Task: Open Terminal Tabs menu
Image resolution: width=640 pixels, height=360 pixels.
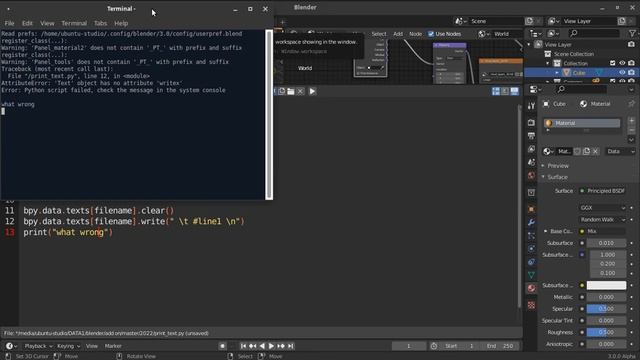Action: (x=100, y=23)
